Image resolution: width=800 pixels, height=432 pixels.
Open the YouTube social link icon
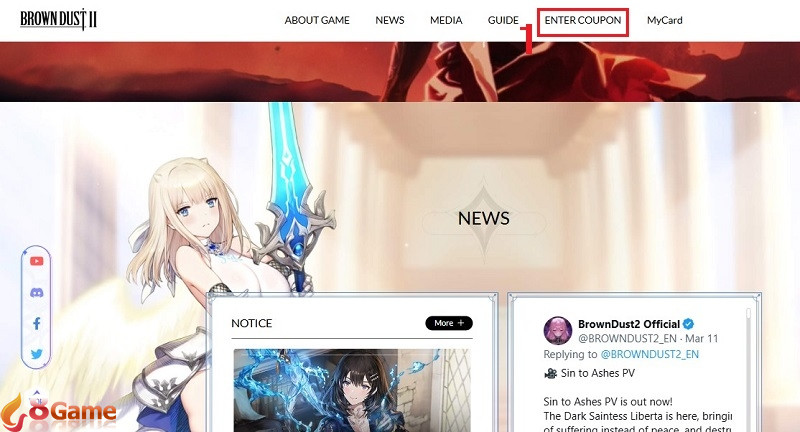pyautogui.click(x=37, y=261)
